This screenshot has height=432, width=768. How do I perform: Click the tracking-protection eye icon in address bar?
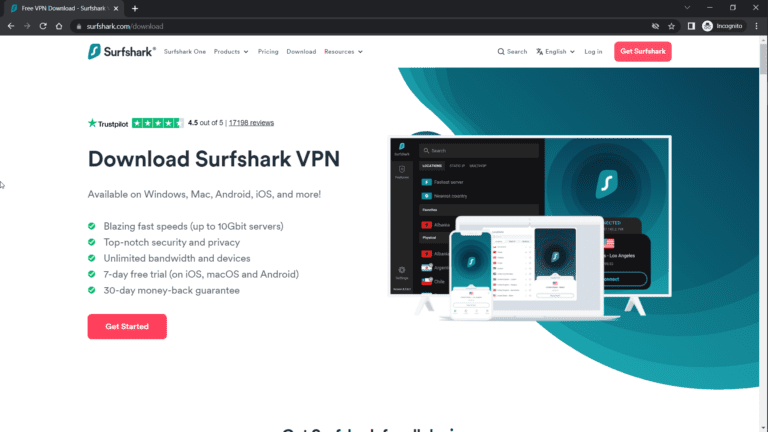pyautogui.click(x=655, y=26)
